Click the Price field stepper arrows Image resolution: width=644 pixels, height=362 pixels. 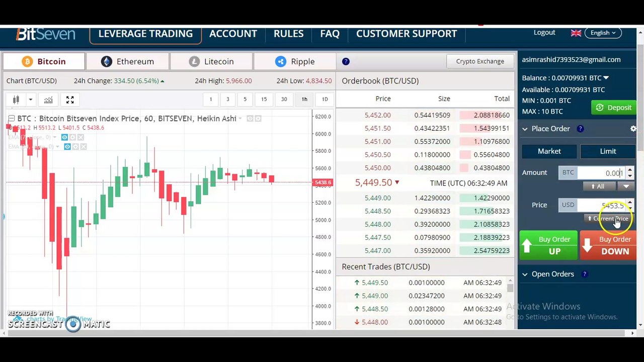(x=630, y=205)
